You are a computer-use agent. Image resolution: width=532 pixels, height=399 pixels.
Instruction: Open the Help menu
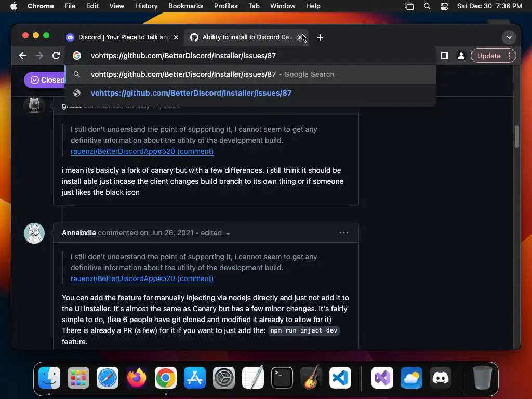click(313, 6)
